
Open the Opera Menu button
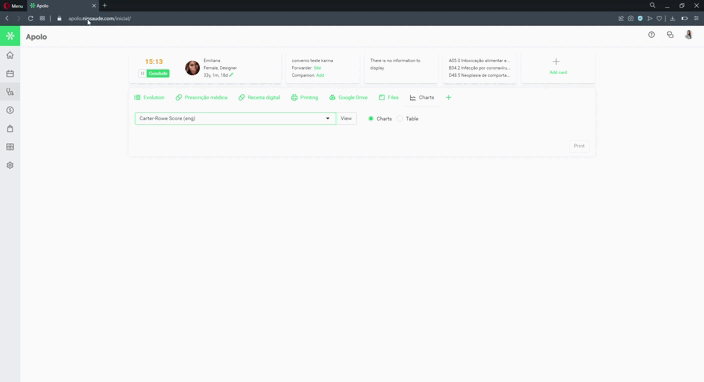point(13,6)
